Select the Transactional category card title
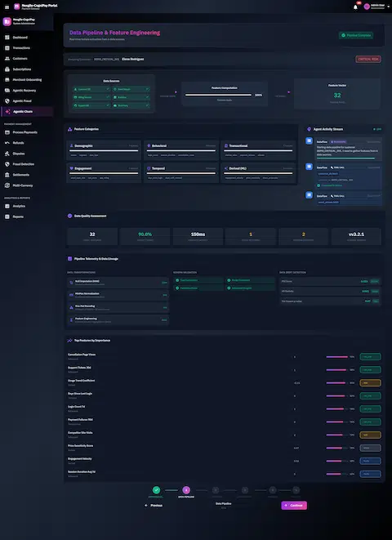 coord(238,145)
